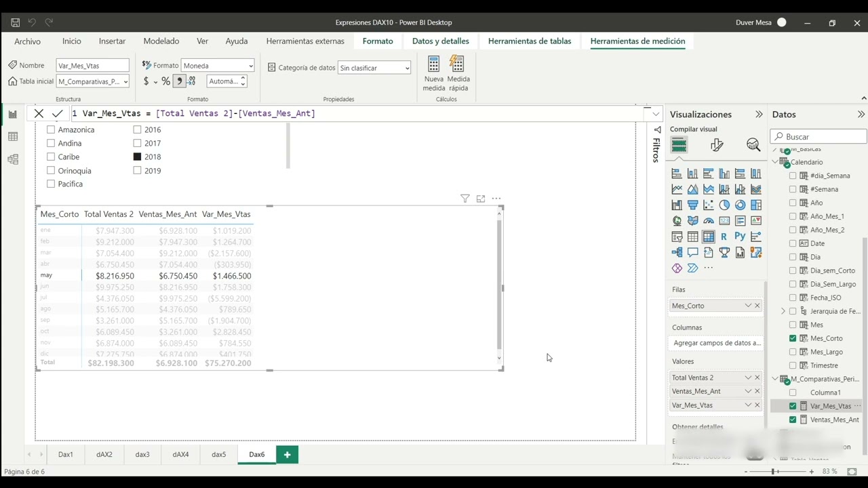868x488 pixels.
Task: Open Herramientas de tablas ribbon tab
Action: (x=530, y=41)
